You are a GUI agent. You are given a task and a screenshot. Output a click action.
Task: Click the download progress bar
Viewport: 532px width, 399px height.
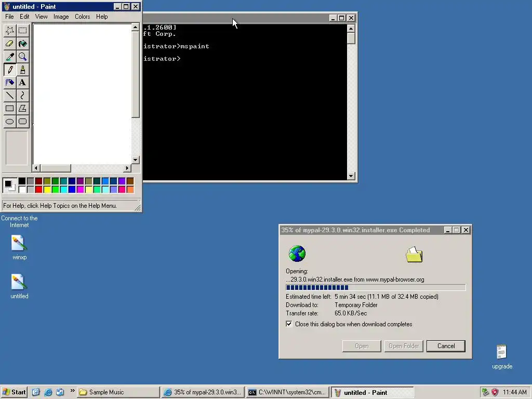pyautogui.click(x=376, y=288)
